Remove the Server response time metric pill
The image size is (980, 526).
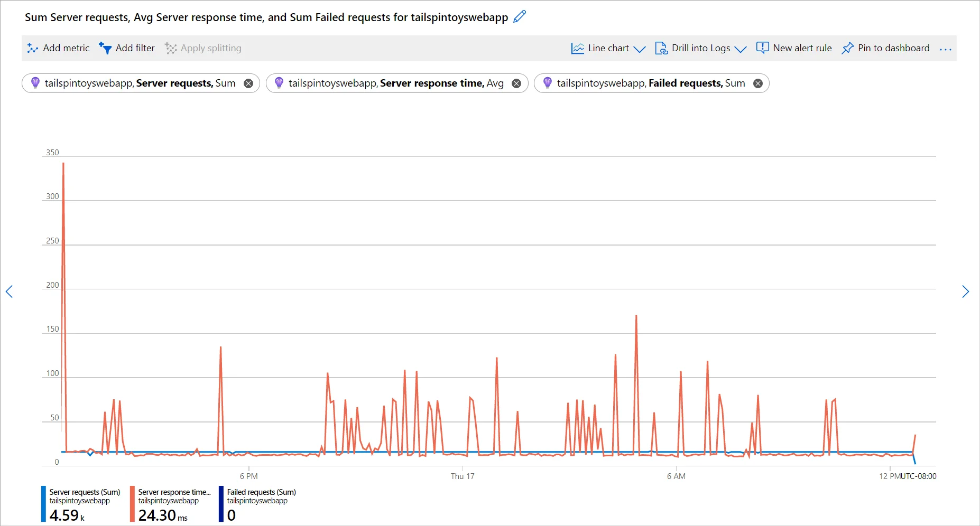(x=517, y=83)
